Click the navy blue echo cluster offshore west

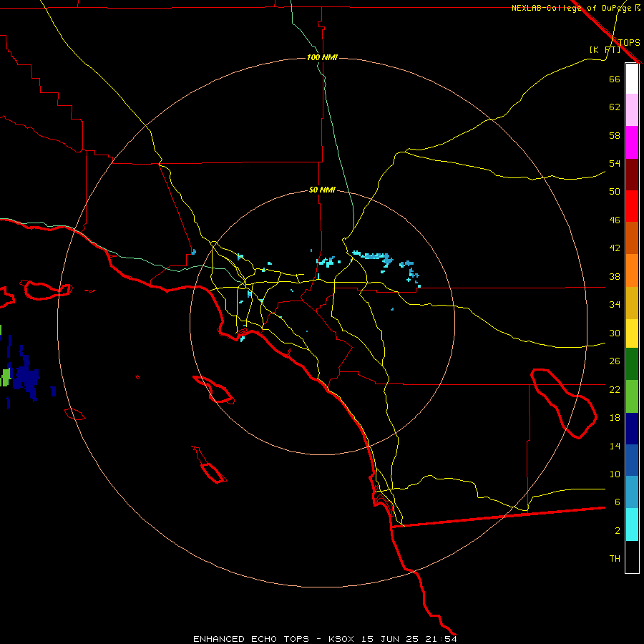[x=26, y=377]
